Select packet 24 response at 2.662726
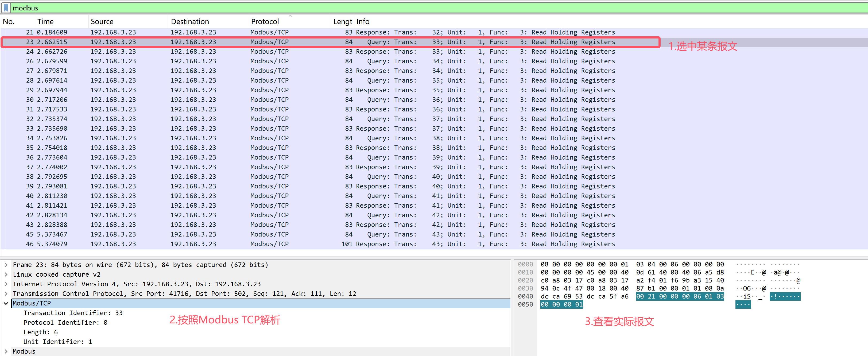The width and height of the screenshot is (868, 356). coord(434,52)
